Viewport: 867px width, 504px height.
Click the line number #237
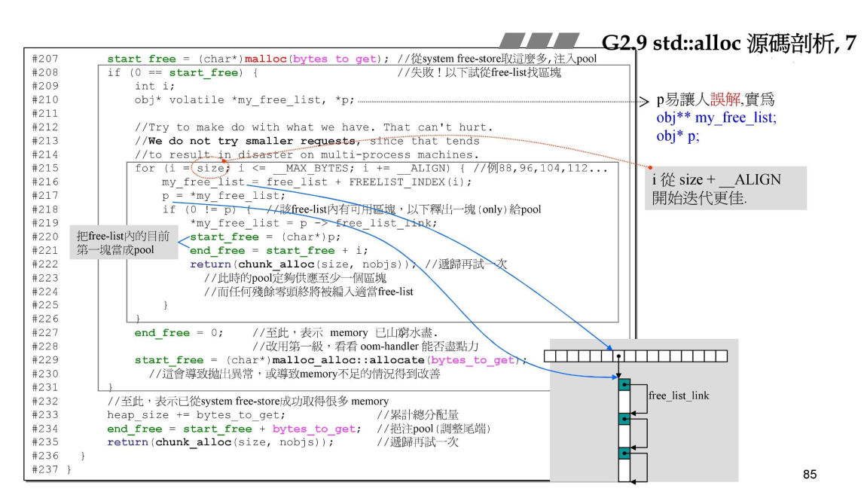pyautogui.click(x=46, y=470)
